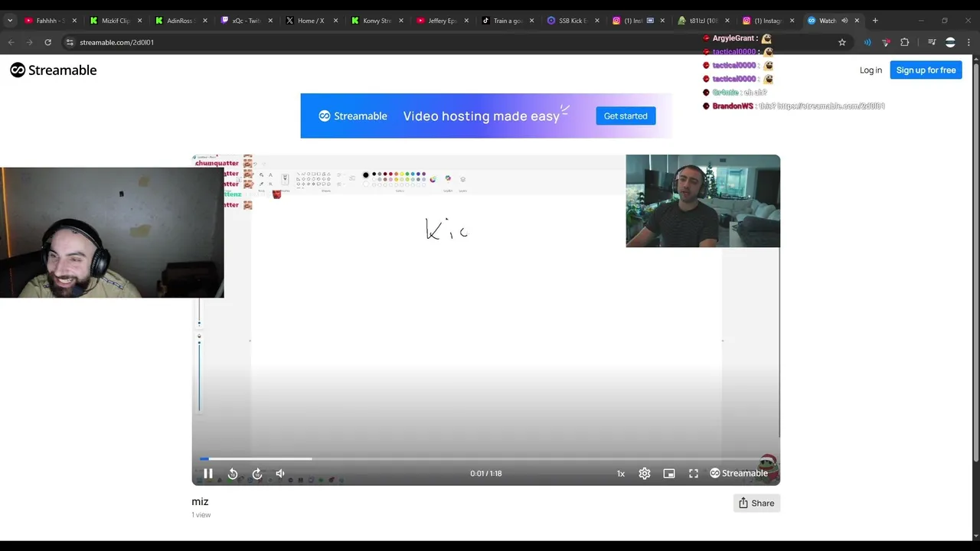Close the Home / X tab
The height and width of the screenshot is (551, 980).
[x=335, y=21]
